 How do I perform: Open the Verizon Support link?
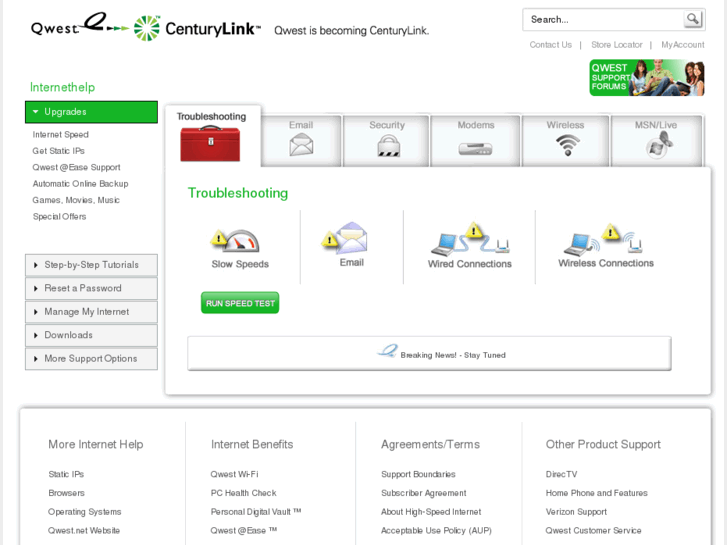[x=576, y=512]
